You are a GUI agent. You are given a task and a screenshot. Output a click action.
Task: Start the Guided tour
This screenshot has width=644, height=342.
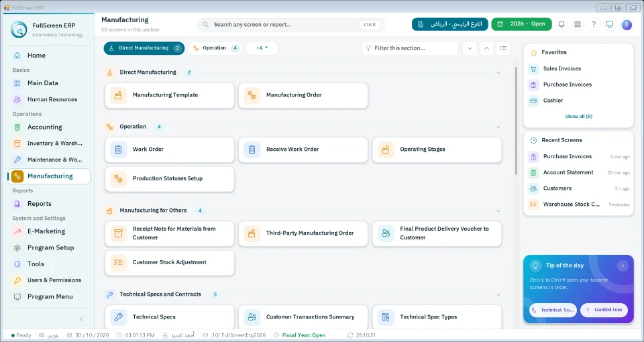[x=604, y=310]
